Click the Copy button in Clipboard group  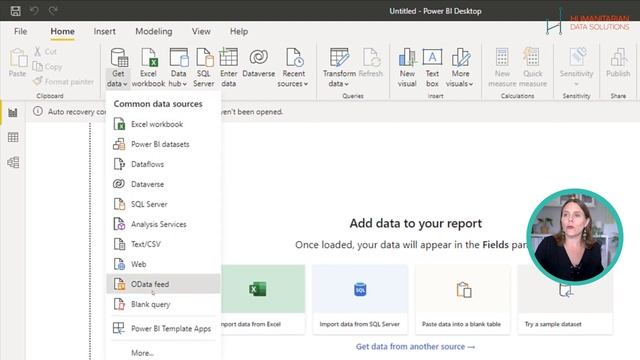[x=47, y=67]
